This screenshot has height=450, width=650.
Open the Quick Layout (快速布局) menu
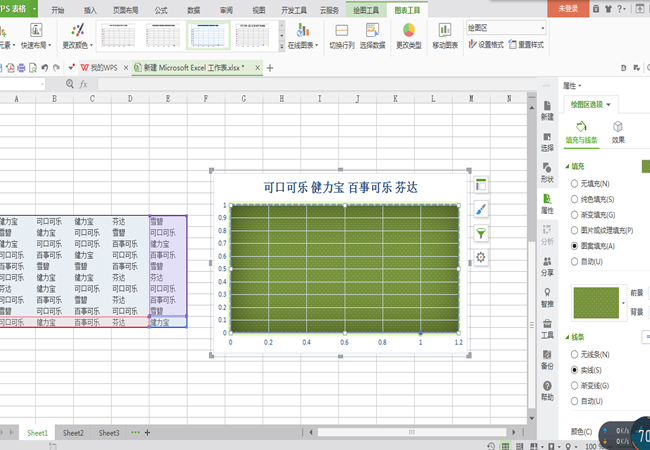tap(36, 36)
